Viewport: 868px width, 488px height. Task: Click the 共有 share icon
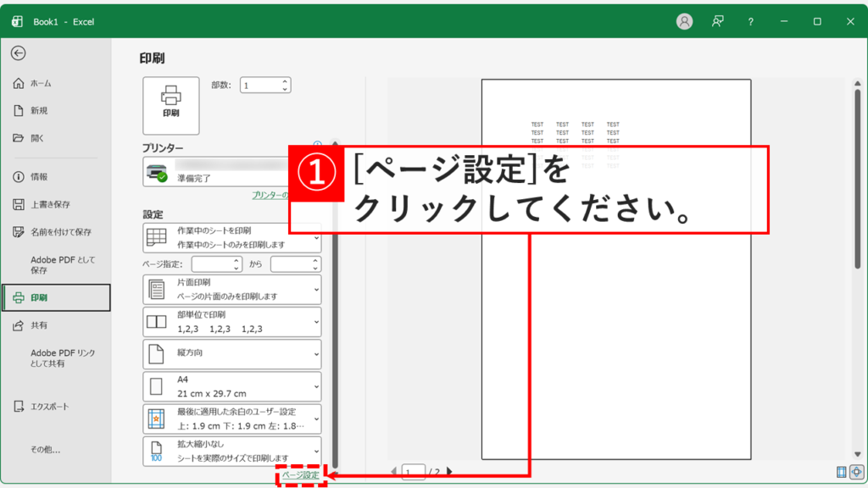[x=19, y=325]
